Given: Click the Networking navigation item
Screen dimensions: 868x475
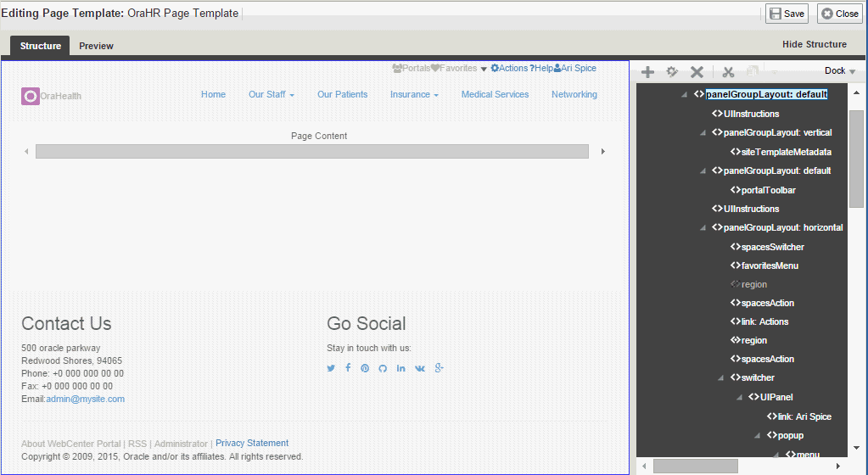Looking at the screenshot, I should [574, 95].
